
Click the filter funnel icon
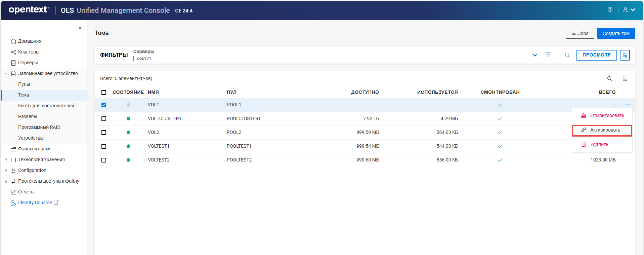[548, 55]
